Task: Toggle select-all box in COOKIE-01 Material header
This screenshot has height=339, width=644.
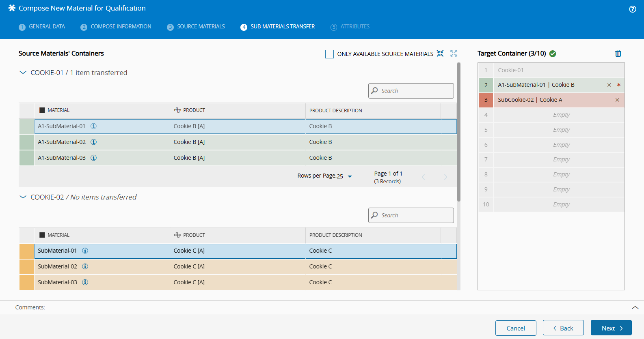Action: (42, 110)
